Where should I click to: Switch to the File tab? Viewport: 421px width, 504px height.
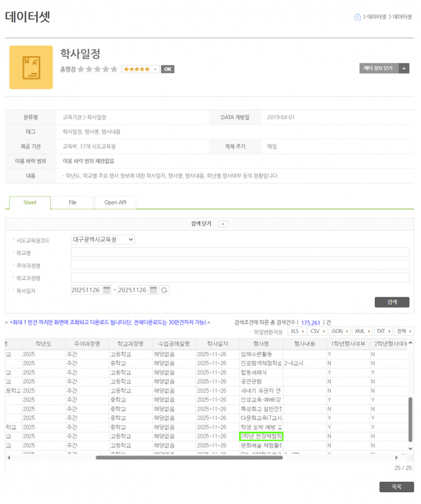point(72,202)
